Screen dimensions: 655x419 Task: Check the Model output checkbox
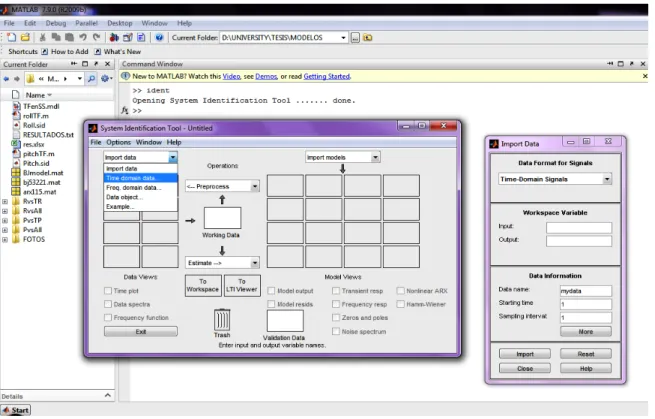pos(272,291)
